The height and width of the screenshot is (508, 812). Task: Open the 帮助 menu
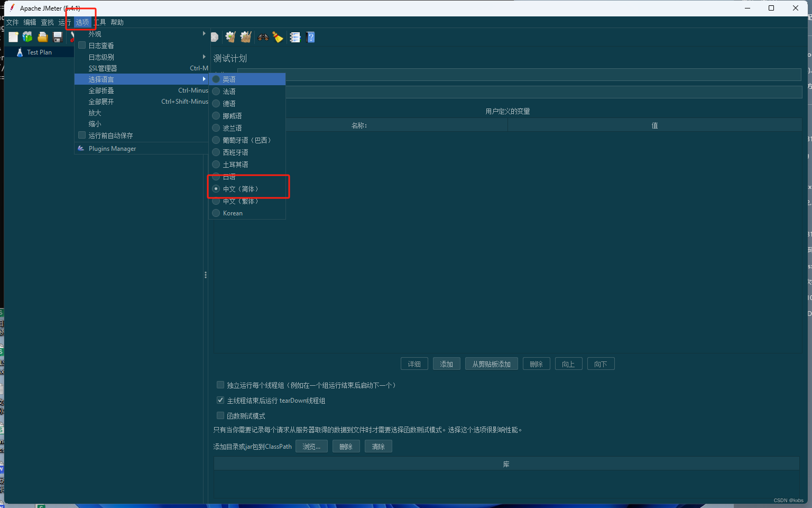[x=117, y=22]
